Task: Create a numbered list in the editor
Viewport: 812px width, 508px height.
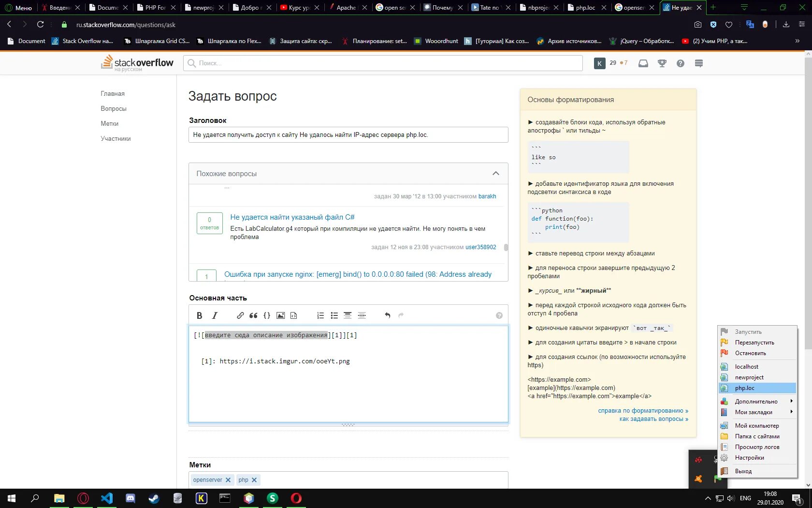Action: (320, 315)
